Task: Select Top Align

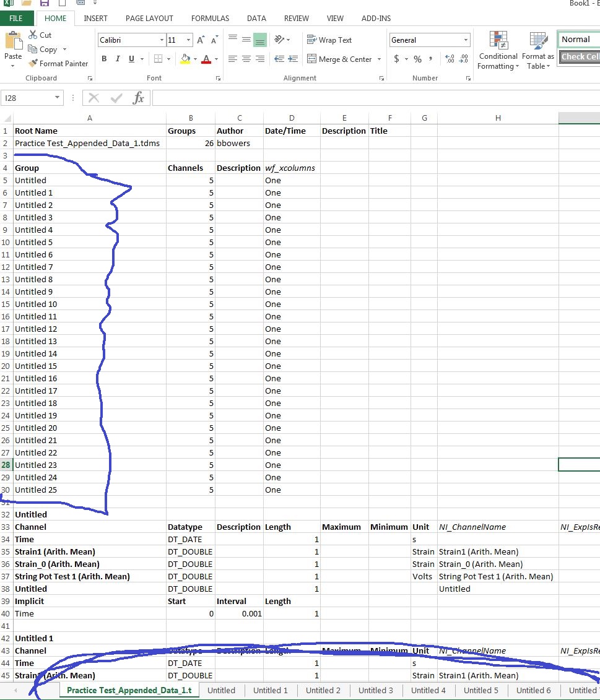Action: point(233,39)
